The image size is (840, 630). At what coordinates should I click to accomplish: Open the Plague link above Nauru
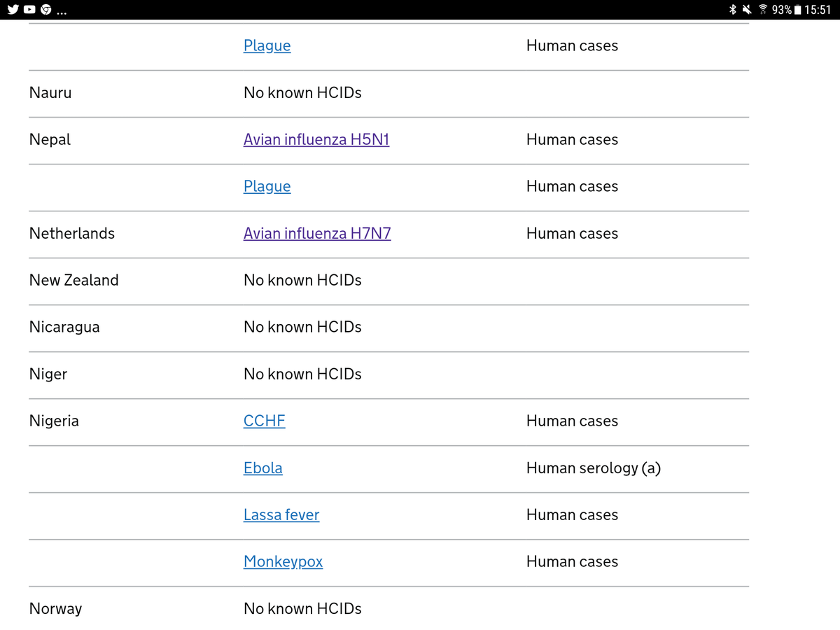267,45
